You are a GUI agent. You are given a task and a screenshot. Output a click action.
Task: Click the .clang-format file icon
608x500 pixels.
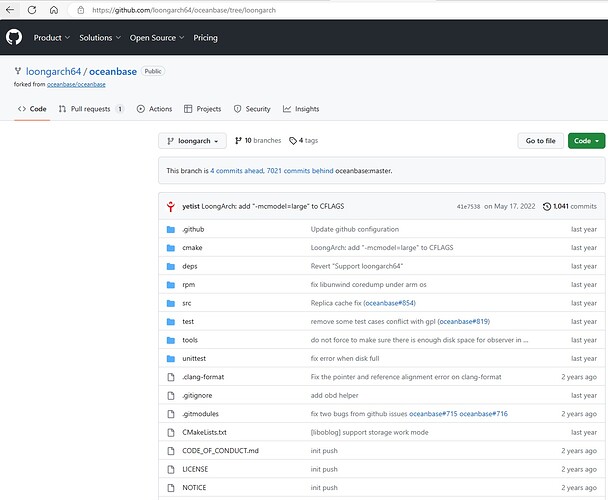[171, 377]
